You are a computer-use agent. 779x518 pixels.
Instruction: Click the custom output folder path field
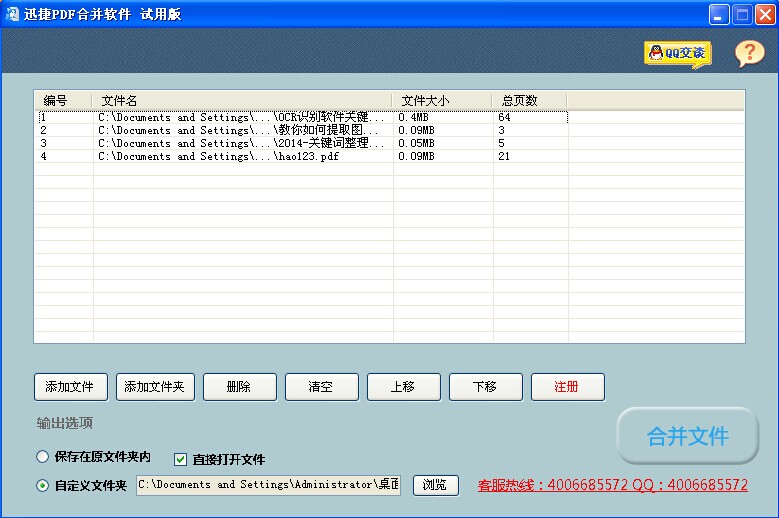pyautogui.click(x=268, y=485)
